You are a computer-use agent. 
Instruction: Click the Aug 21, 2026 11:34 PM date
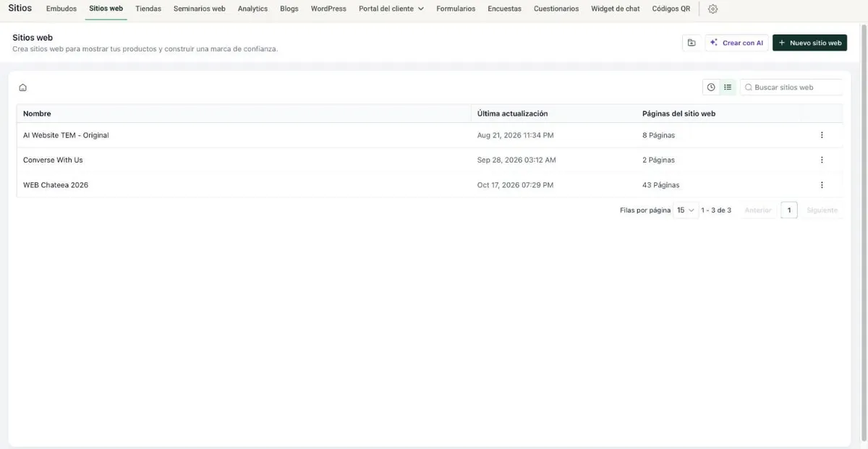[516, 135]
